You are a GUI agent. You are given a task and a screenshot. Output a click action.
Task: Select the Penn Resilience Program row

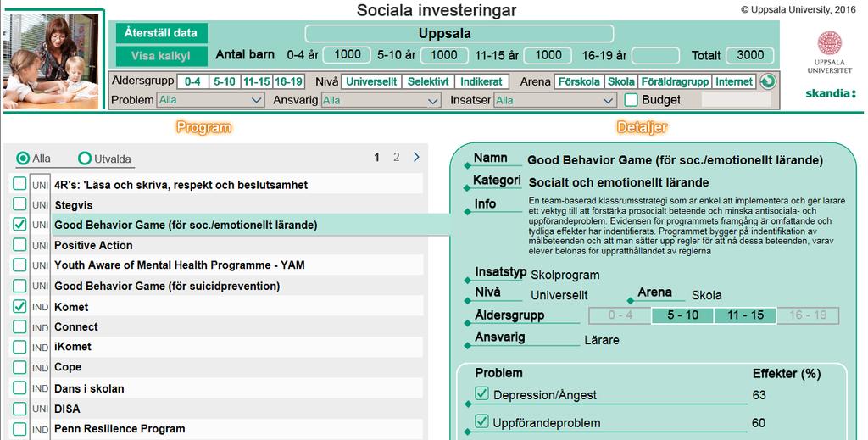pyautogui.click(x=238, y=429)
